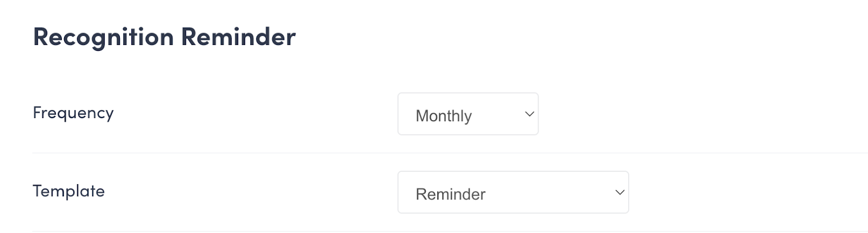Viewport: 868px width, 233px height.
Task: Open the Template dropdown
Action: 513,192
